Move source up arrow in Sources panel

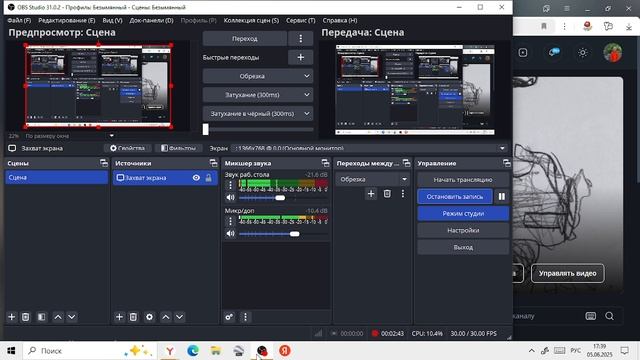[x=166, y=317]
